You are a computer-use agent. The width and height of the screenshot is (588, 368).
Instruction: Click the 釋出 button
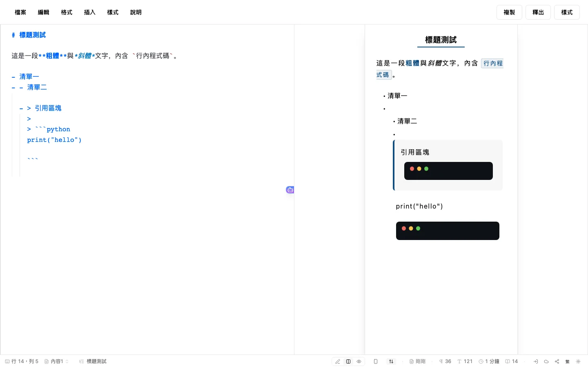click(x=538, y=12)
